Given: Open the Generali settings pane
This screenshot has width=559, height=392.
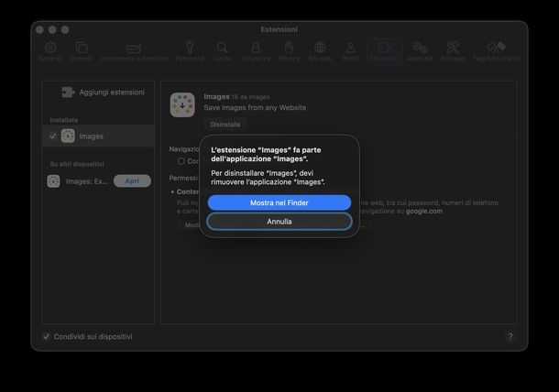Looking at the screenshot, I should tap(50, 51).
